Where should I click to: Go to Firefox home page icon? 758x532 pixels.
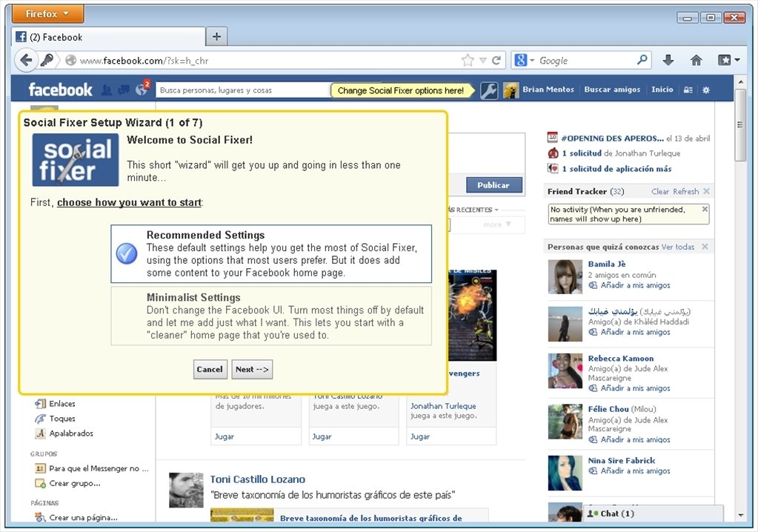(x=696, y=60)
